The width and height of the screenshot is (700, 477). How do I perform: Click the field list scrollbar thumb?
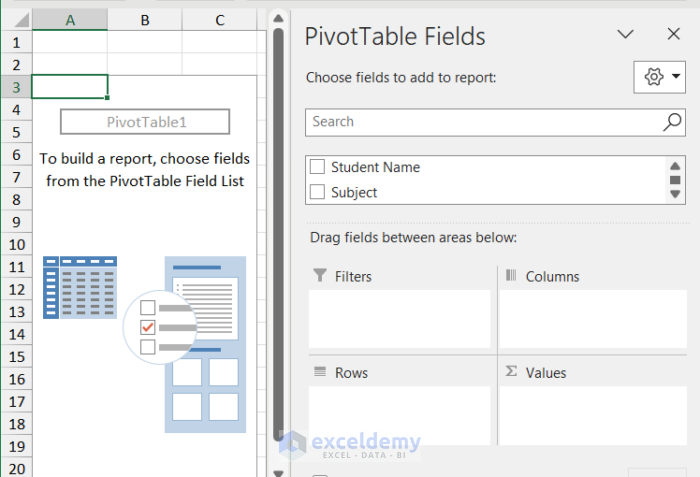click(675, 180)
